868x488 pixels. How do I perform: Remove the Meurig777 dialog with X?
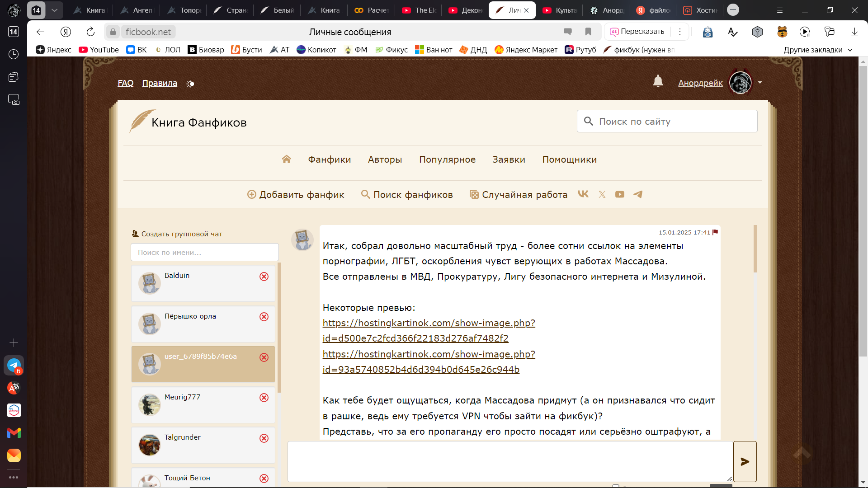tap(264, 398)
